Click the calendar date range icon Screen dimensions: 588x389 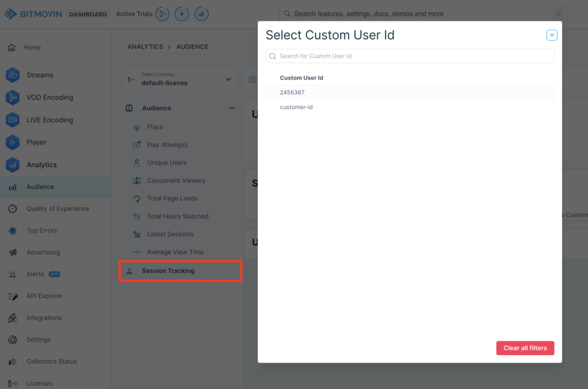(253, 79)
